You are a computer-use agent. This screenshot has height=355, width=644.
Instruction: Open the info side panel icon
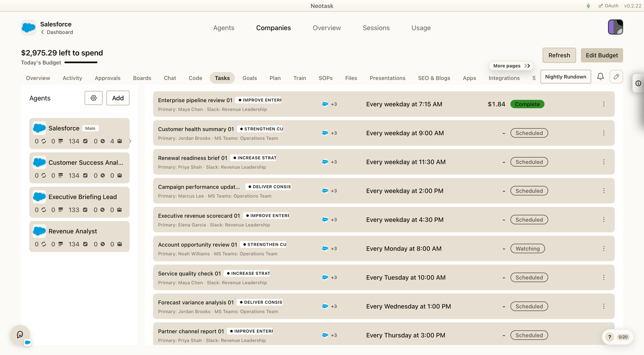click(x=638, y=83)
